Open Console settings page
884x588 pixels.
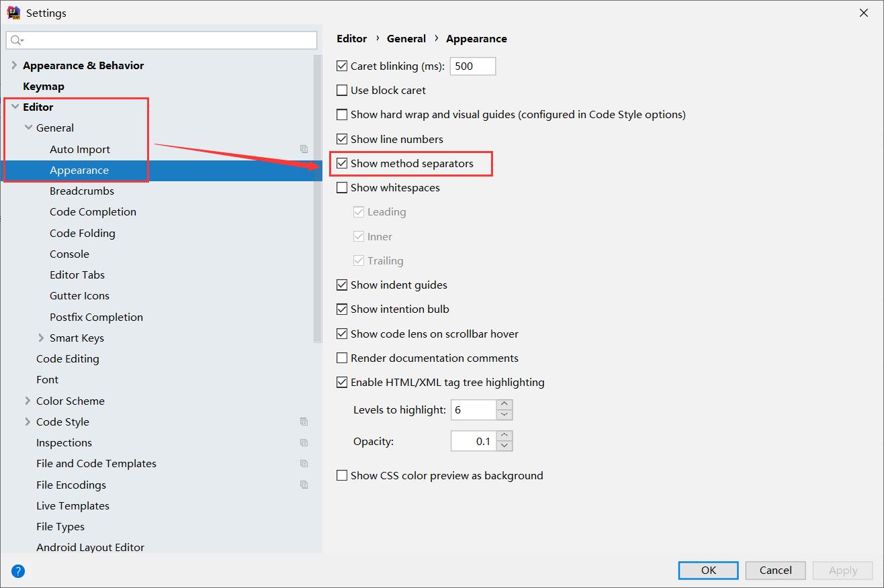point(69,254)
